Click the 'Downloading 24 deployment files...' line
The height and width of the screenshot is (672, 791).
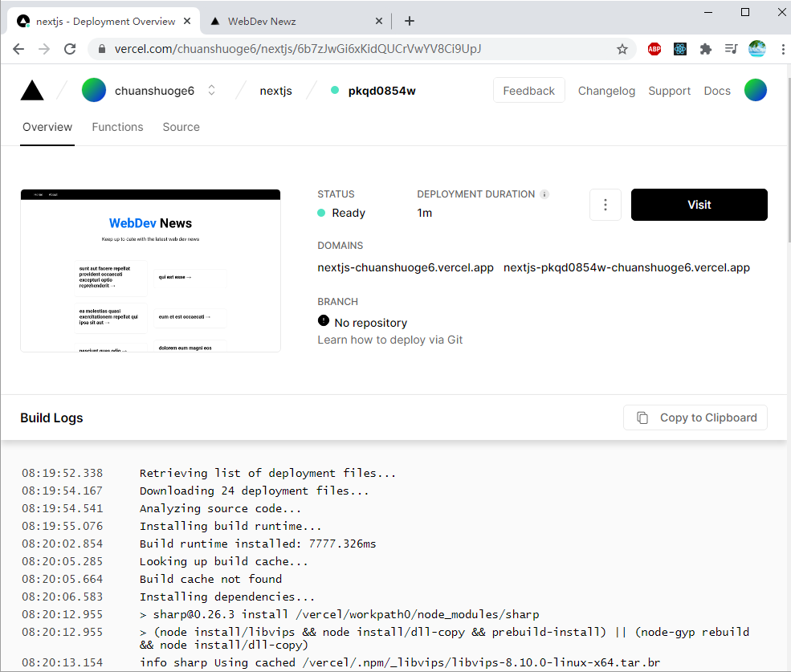255,491
